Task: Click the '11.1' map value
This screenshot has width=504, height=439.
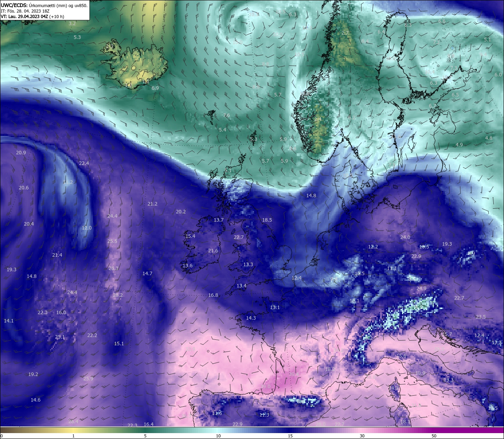Action: pyautogui.click(x=392, y=269)
